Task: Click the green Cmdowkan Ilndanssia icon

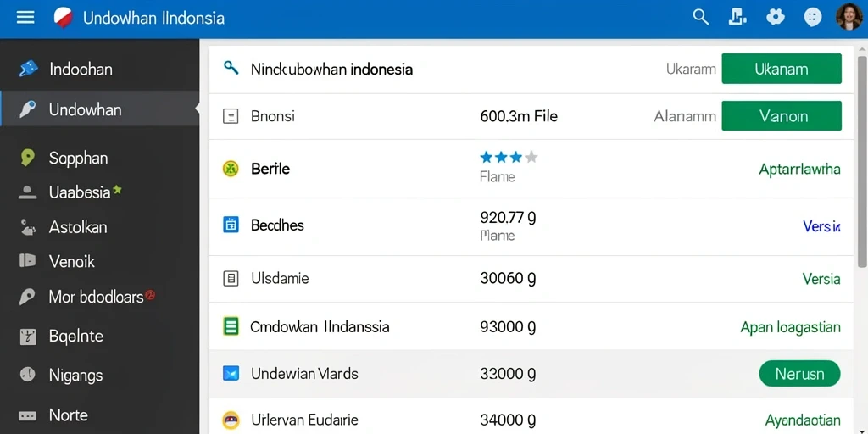Action: (231, 326)
